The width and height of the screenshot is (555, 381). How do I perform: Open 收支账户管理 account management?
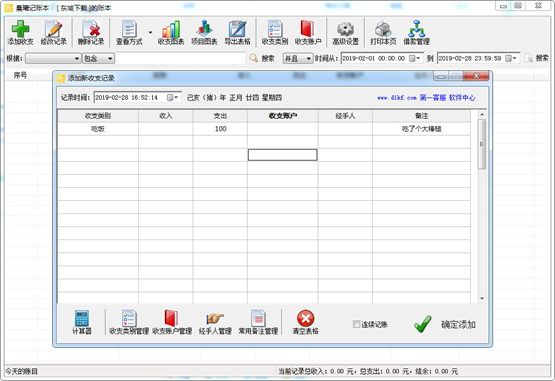(172, 322)
